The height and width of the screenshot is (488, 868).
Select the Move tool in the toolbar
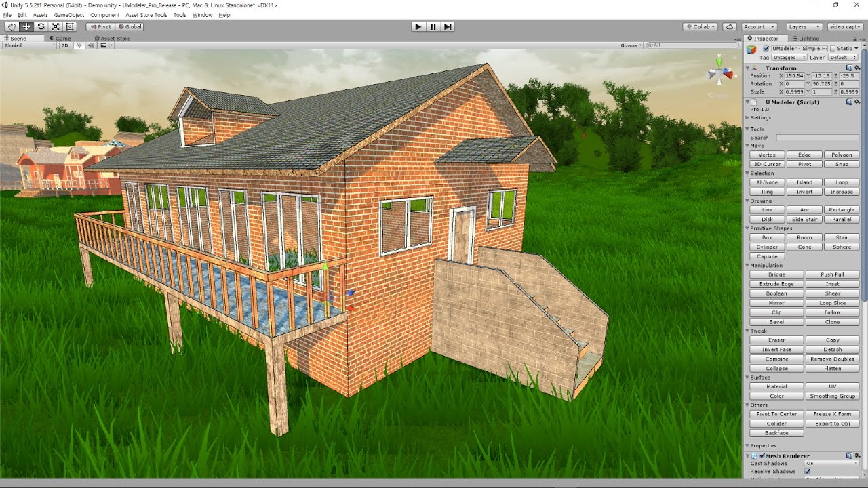coord(26,26)
